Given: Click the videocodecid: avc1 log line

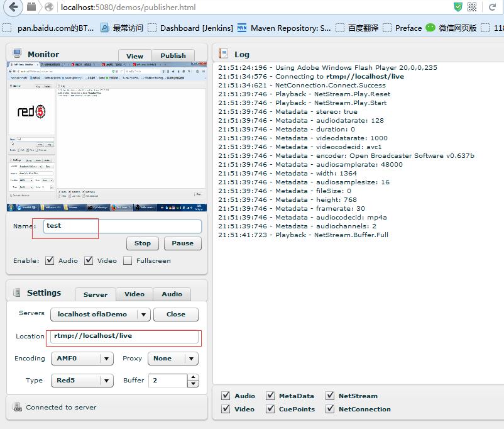Looking at the screenshot, I should (x=300, y=147).
